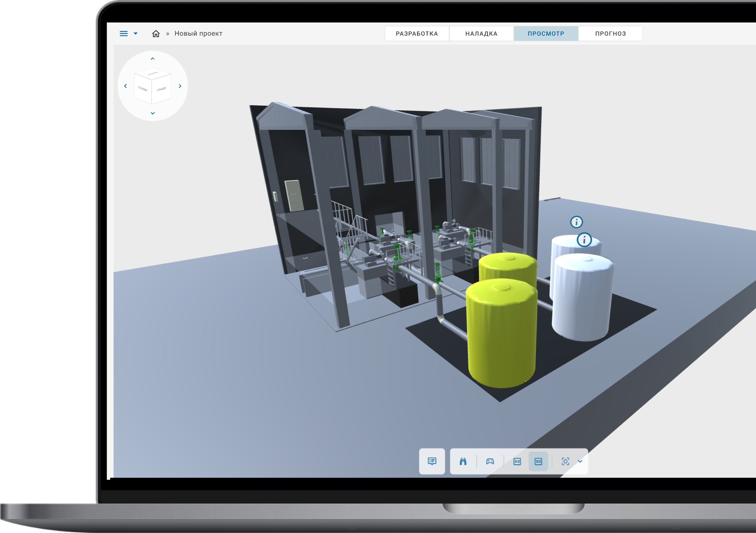
Task: Rotate view up with top chevron
Action: [x=153, y=59]
